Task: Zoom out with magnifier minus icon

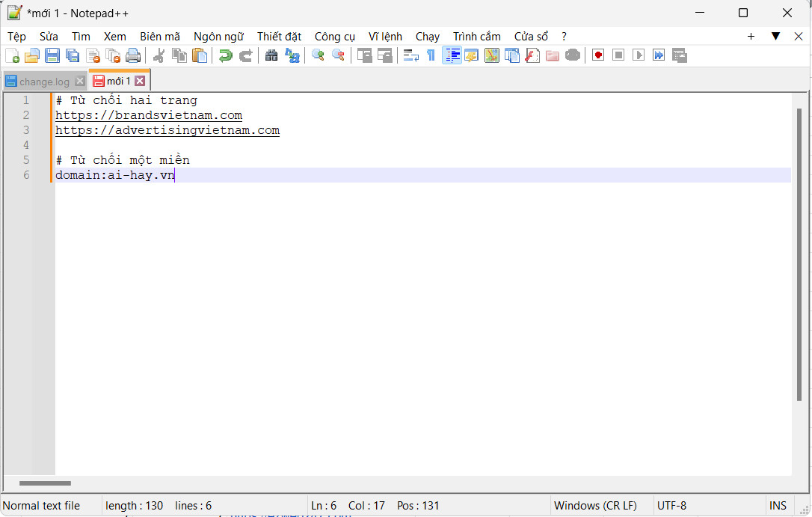Action: [x=338, y=55]
